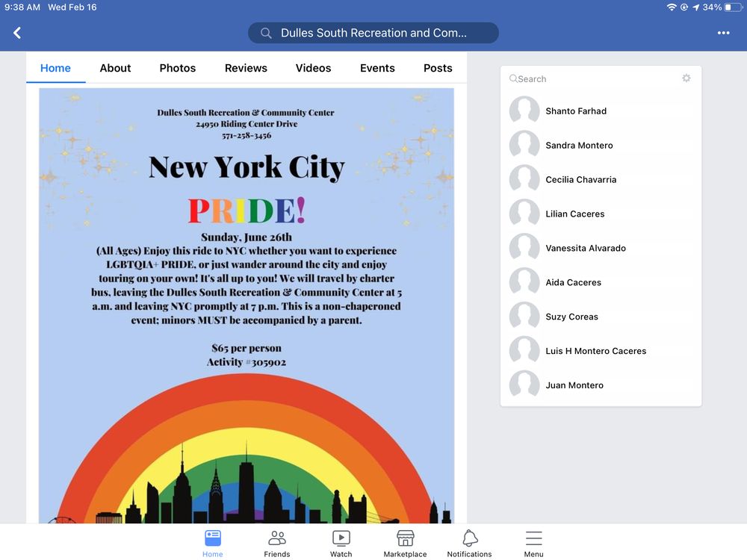Tap Suzy Coreas's avatar
The image size is (747, 560).
[x=524, y=317]
